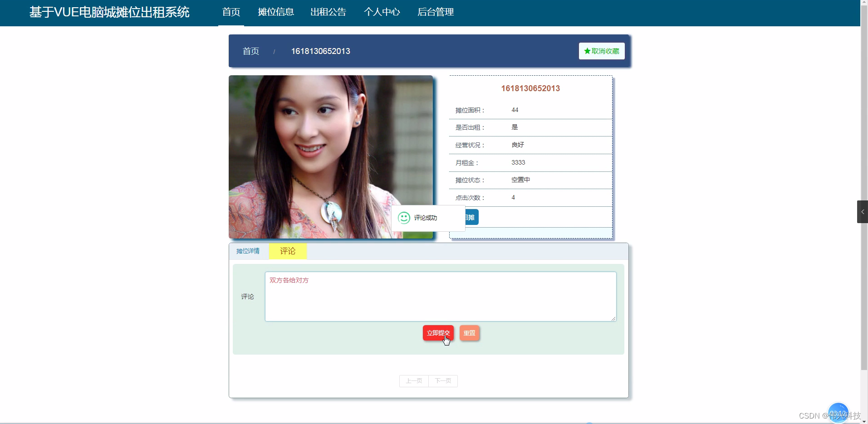Switch to the 摊位详情 tab
Viewport: 868px width, 424px height.
tap(248, 251)
